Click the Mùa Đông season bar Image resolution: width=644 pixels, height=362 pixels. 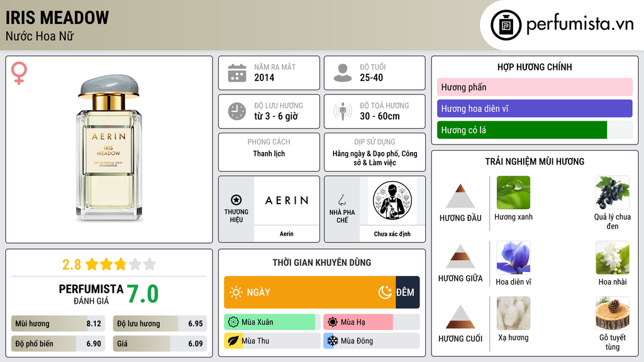tap(371, 341)
